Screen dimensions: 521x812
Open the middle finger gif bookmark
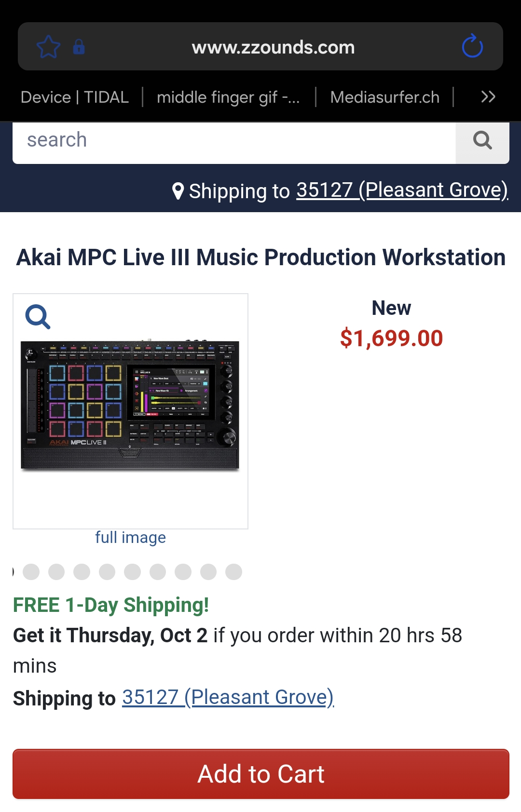228,97
